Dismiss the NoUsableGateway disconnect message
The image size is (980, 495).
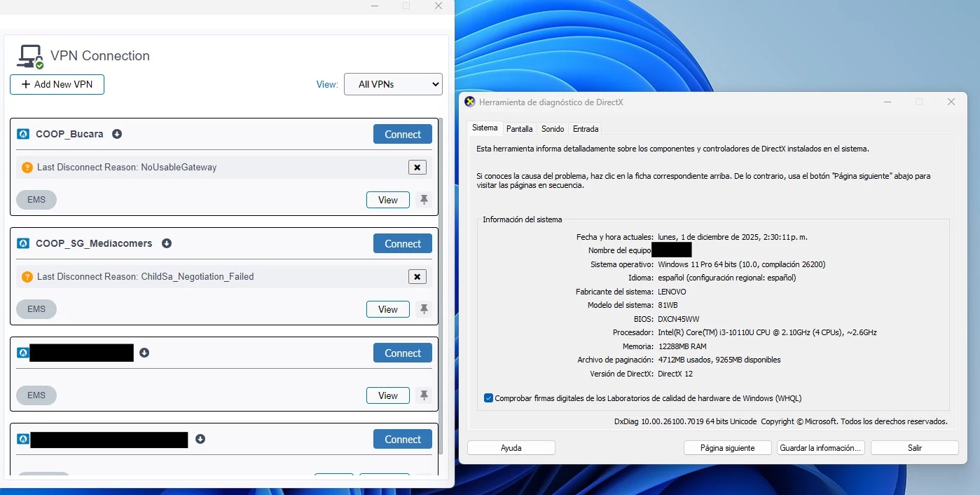pos(417,168)
